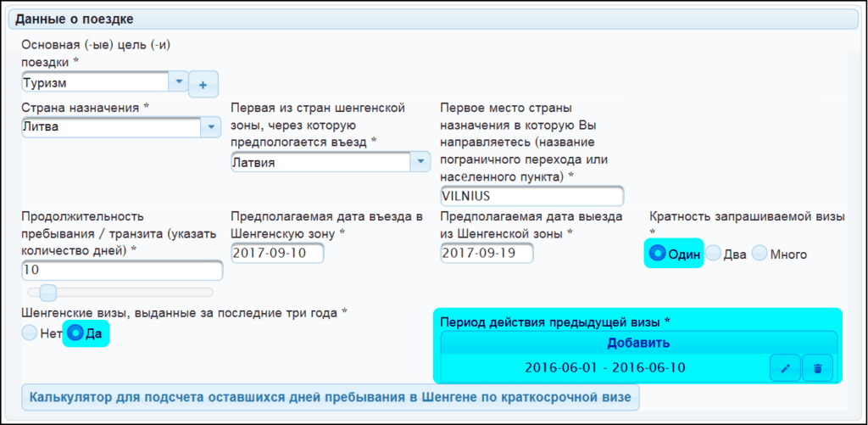Select the 'Один' visa entry radio button

tap(657, 254)
